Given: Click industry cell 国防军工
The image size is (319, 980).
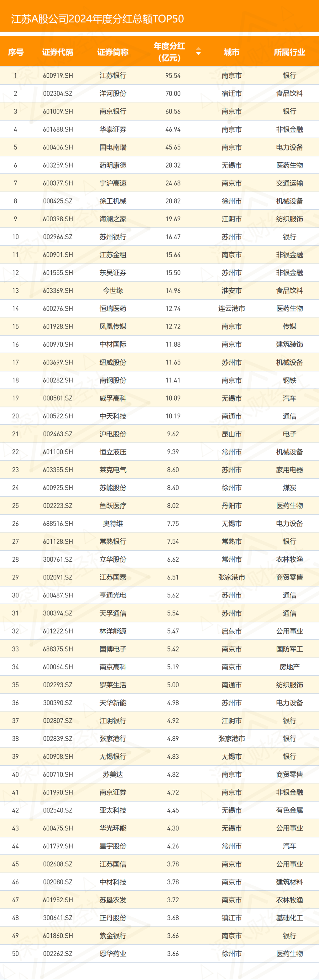Looking at the screenshot, I should point(290,649).
